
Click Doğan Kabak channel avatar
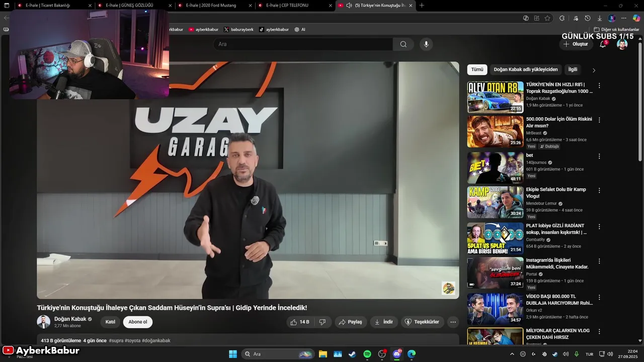point(44,322)
